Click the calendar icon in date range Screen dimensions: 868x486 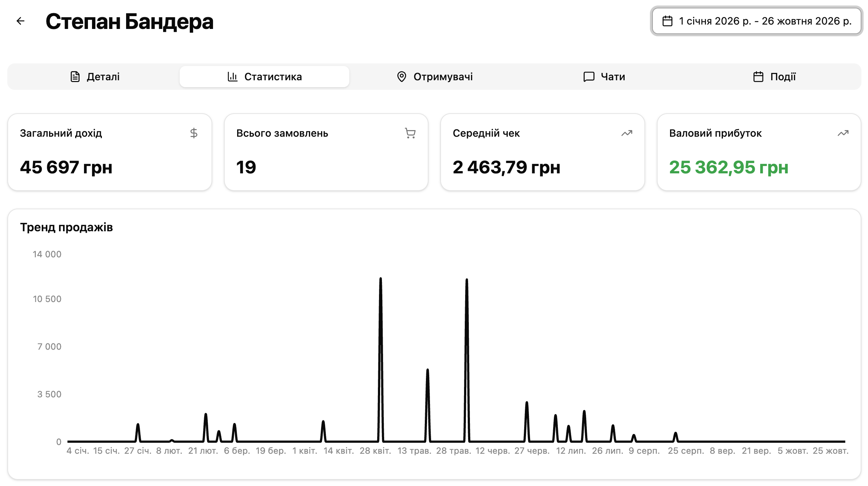[x=667, y=21]
